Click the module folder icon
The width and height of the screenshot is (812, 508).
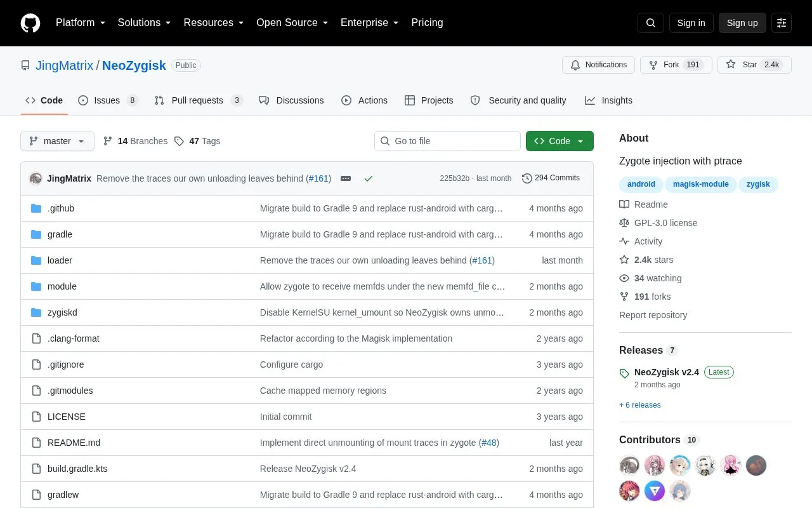click(x=36, y=286)
